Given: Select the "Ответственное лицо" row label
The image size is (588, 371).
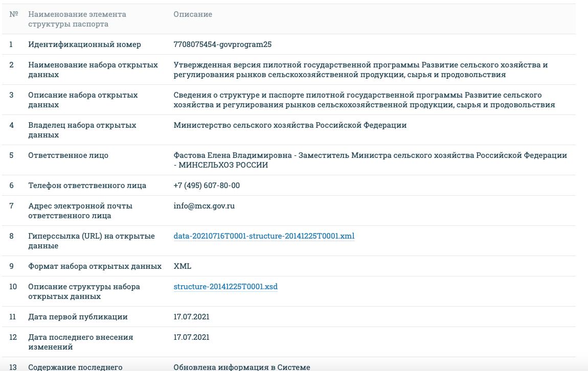Looking at the screenshot, I should [68, 155].
